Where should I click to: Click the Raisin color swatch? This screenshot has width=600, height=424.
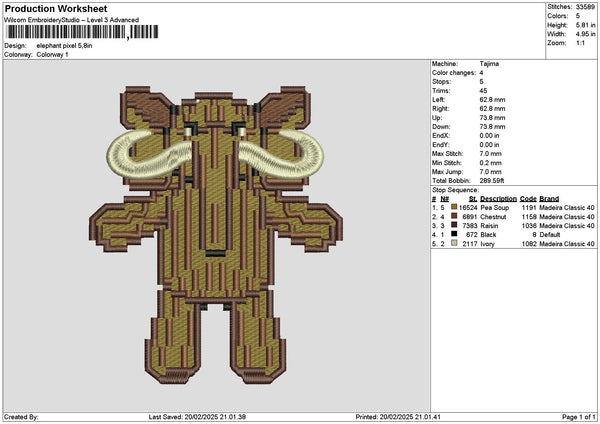pos(456,225)
